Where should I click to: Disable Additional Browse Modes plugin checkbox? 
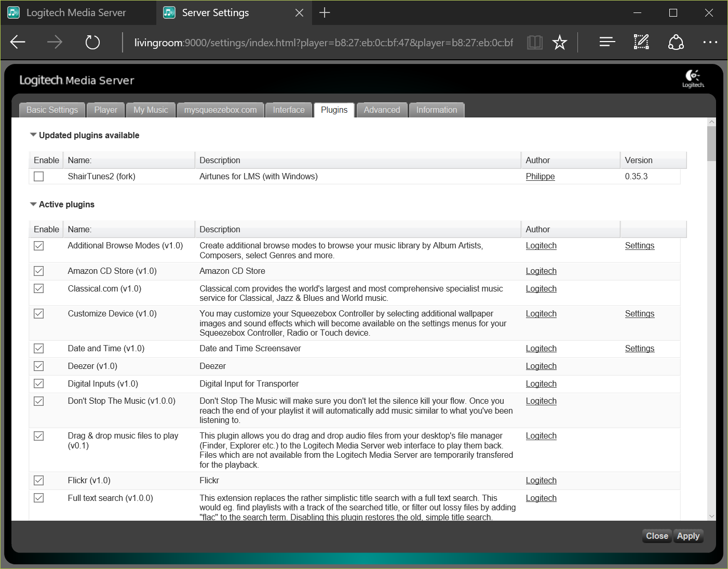[39, 246]
